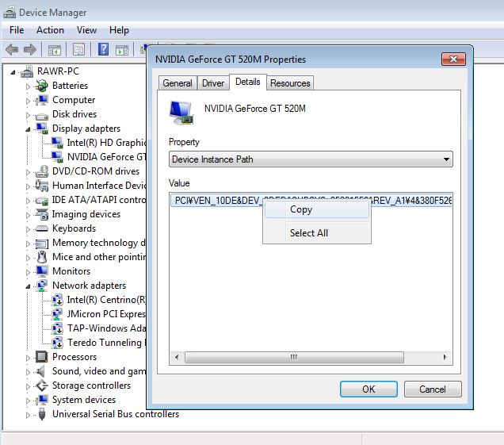Click the Show/Hide console tree toolbar icon
The width and height of the screenshot is (504, 445).
(55, 50)
